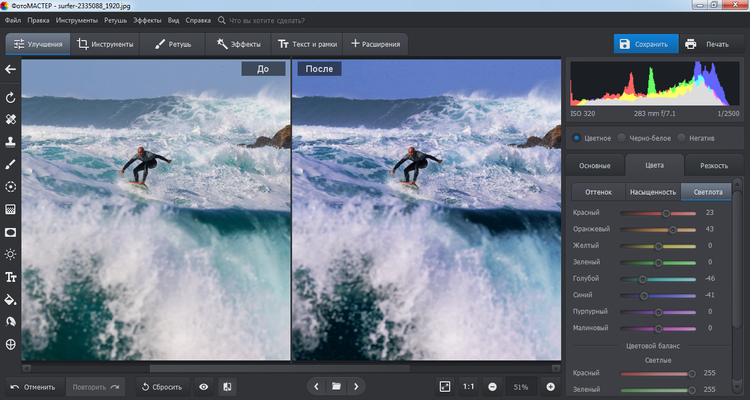Select the stamp tool in sidebar
The image size is (750, 400).
pos(11,142)
